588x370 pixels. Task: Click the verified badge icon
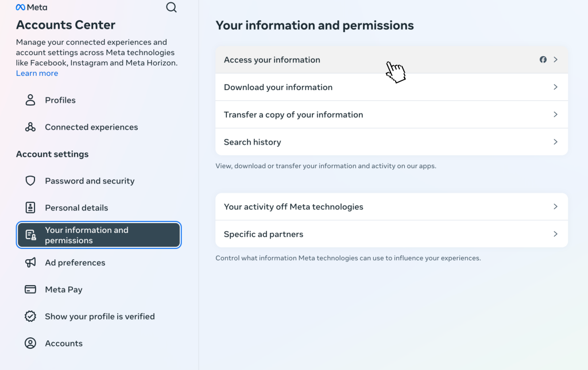(30, 316)
